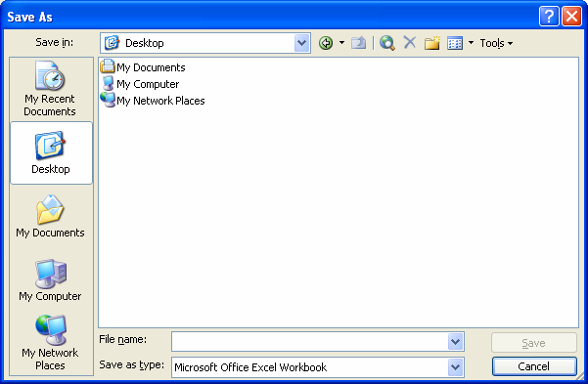Click the Help question mark button
This screenshot has height=384, width=588.
(549, 17)
